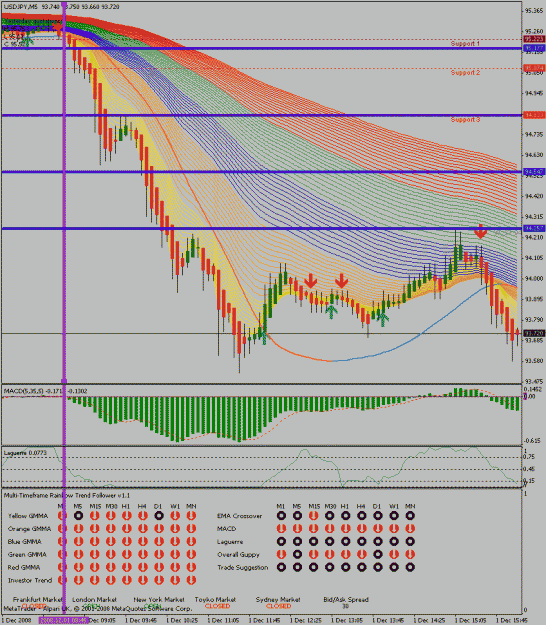Click the Yellow GMMA D1 black ring indicator
The height and width of the screenshot is (625, 546).
pos(159,515)
